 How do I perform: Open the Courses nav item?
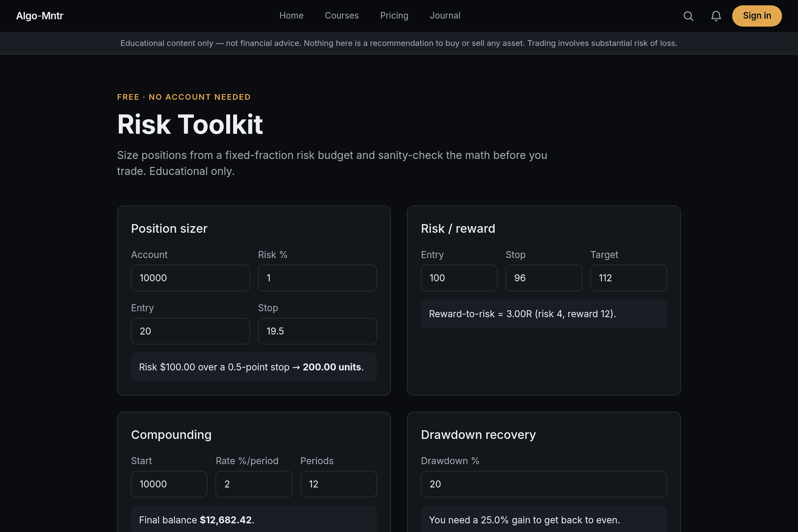(x=342, y=16)
